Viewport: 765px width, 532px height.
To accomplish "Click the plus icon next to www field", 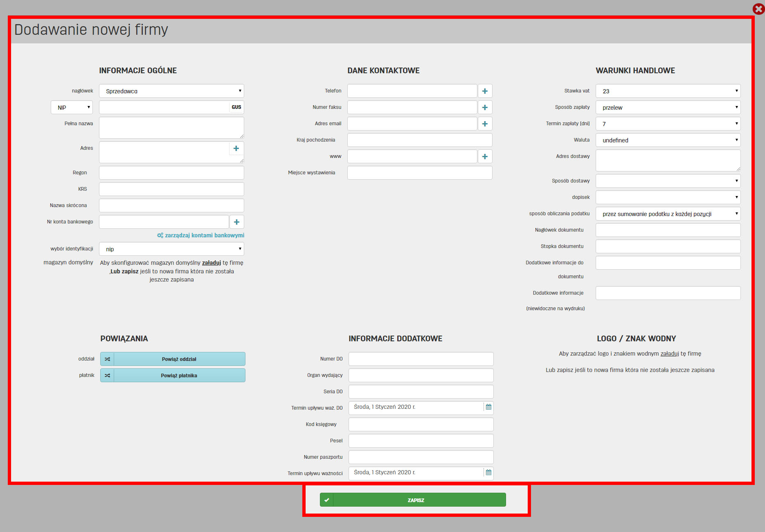I will click(485, 156).
